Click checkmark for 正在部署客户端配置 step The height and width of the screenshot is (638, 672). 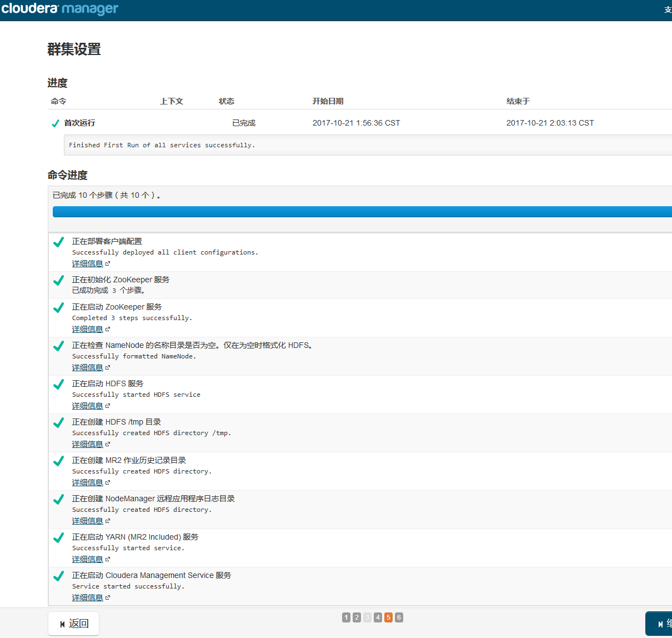[x=58, y=242]
